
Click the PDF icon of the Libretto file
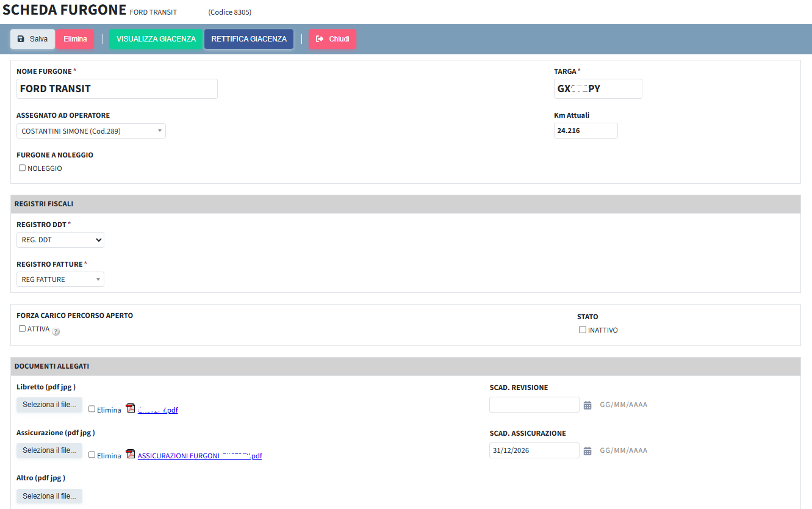pos(130,409)
